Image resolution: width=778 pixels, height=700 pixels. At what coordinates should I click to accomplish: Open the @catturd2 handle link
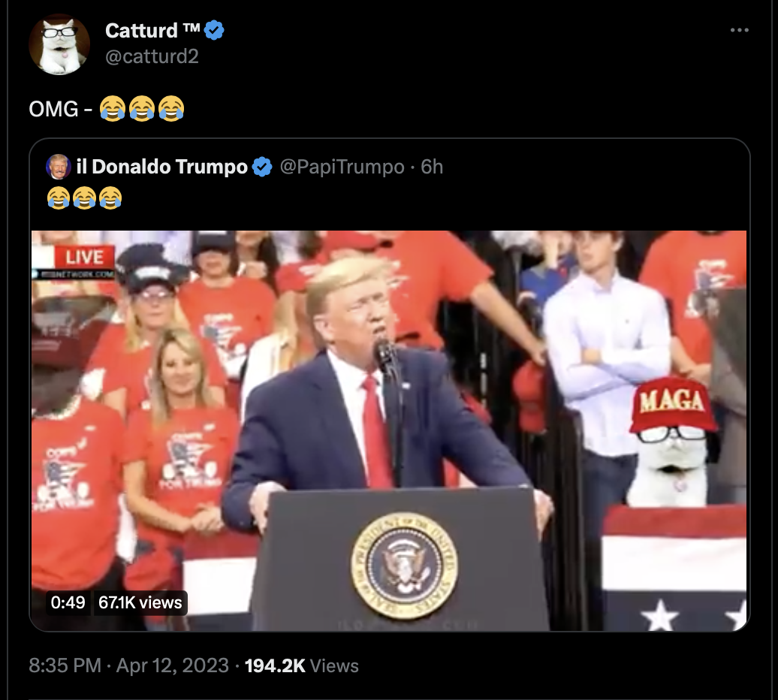(152, 56)
